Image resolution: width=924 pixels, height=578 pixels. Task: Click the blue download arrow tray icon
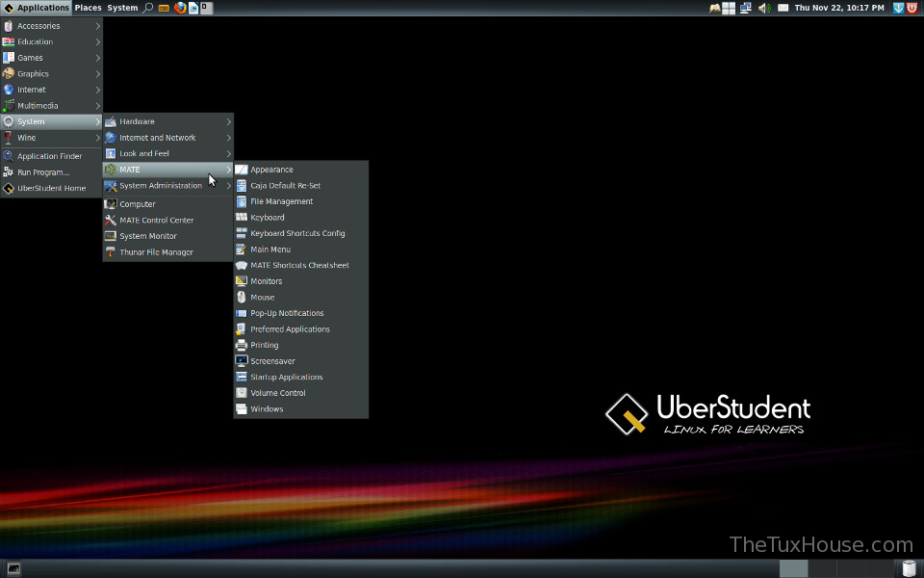coord(898,8)
